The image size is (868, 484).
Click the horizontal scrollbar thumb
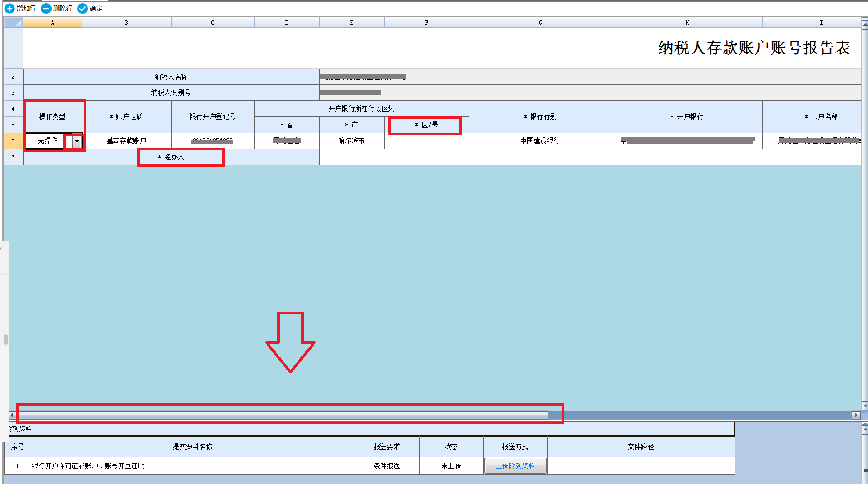[x=282, y=415]
